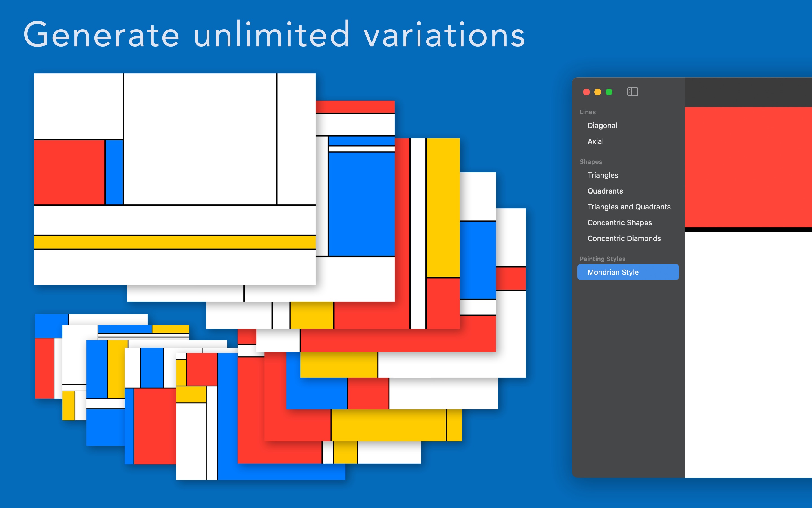Toggle the sidebar with the panel icon
The image size is (812, 508).
pos(632,92)
